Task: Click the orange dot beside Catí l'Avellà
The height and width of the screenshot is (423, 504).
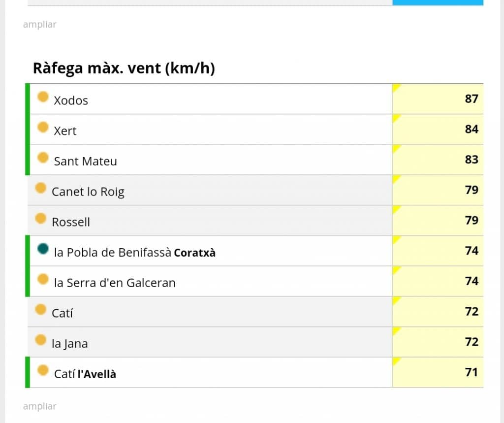Action: 43,370
